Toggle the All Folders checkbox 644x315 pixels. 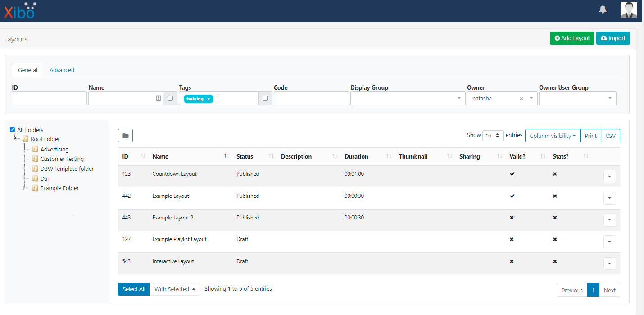pyautogui.click(x=13, y=130)
